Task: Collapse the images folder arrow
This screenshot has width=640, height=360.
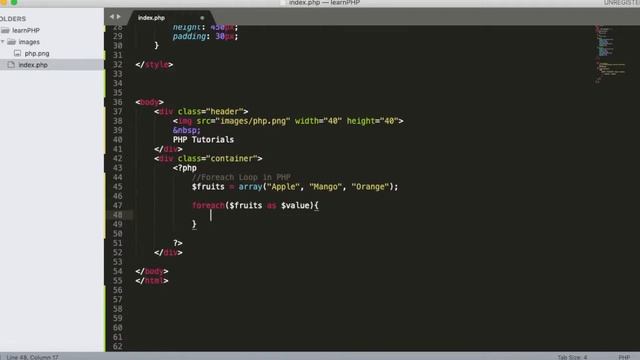Action: pos(3,42)
